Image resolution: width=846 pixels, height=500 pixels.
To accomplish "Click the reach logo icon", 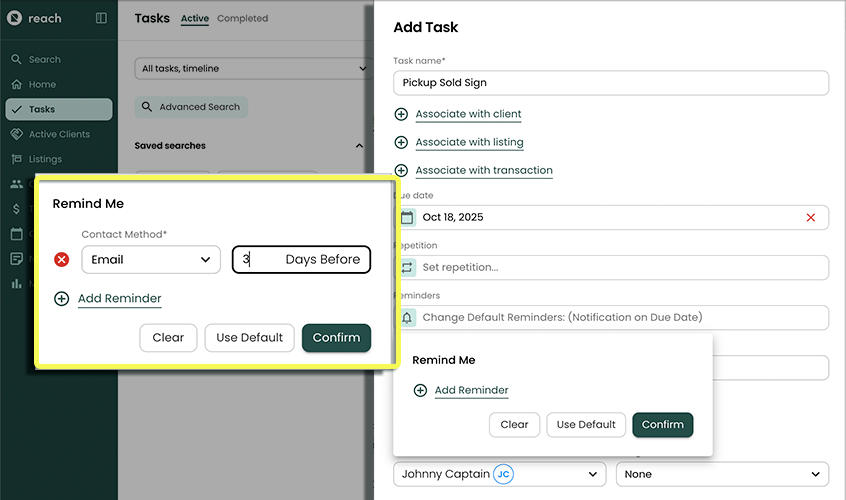I will (15, 18).
